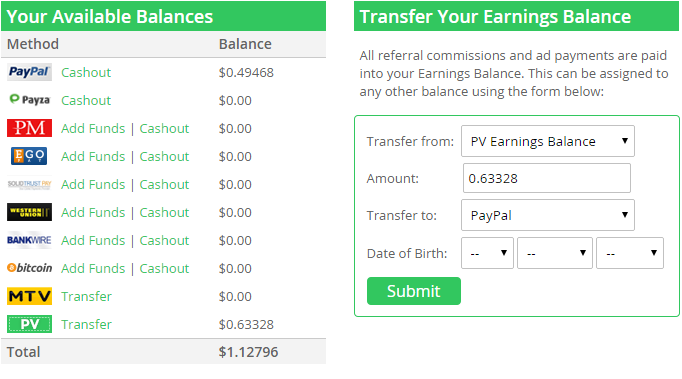Click the Bankwire logo icon

pyautogui.click(x=29, y=240)
